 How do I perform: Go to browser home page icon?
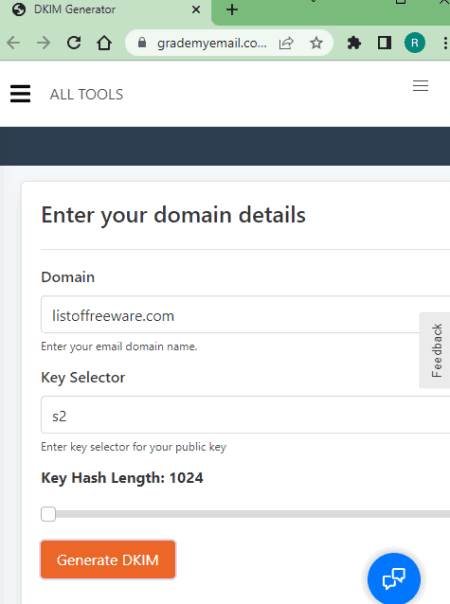(104, 43)
